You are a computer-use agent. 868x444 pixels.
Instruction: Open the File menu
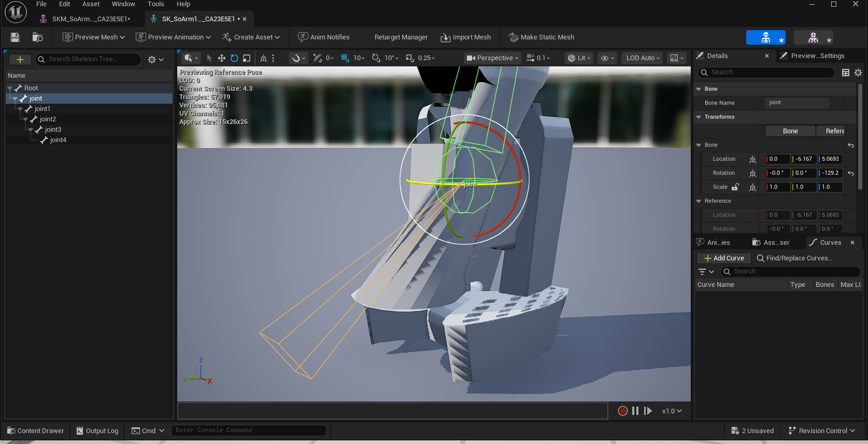point(41,4)
